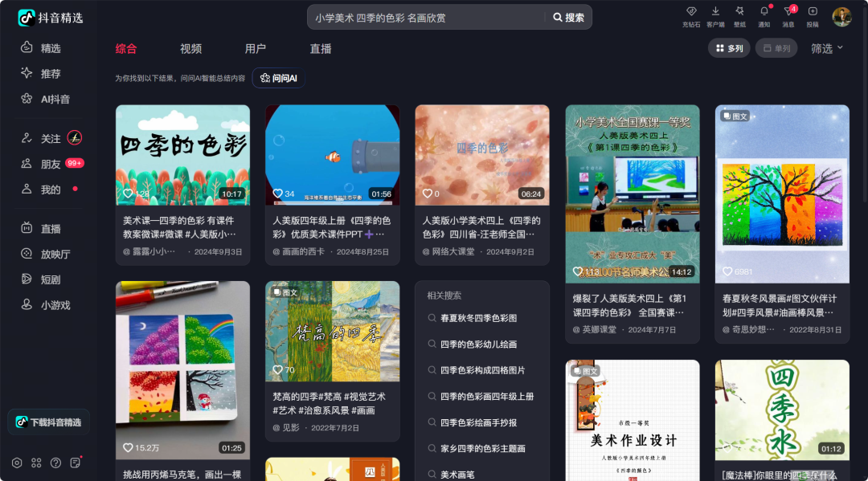Screen dimensions: 868x481
Task: Open 放映厅 in the sidebar
Action: pos(45,254)
